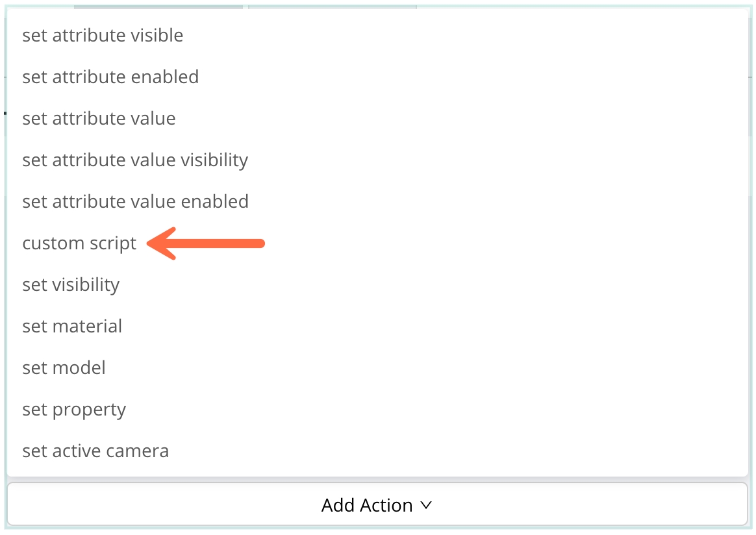Viewport: 756px width, 535px height.
Task: Select the "set model" action
Action: click(64, 368)
